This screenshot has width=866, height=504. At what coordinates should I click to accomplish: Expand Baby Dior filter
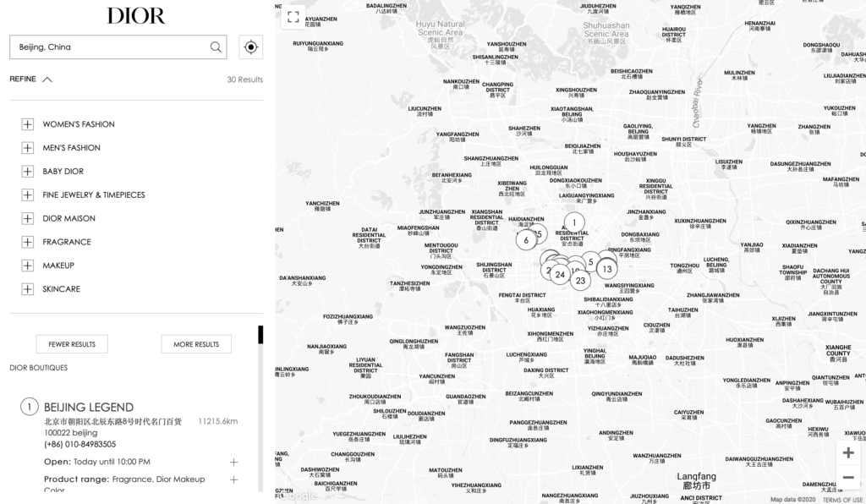[28, 171]
